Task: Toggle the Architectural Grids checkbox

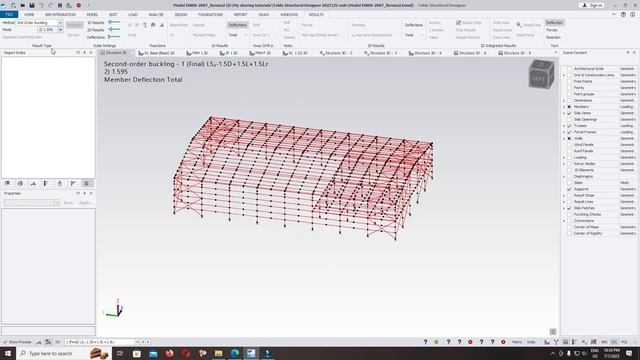Action: coord(569,69)
